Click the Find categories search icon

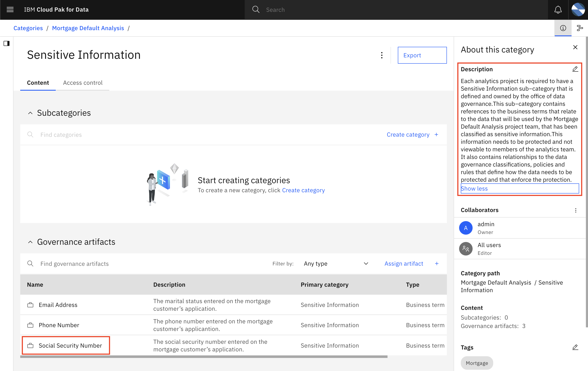point(30,135)
